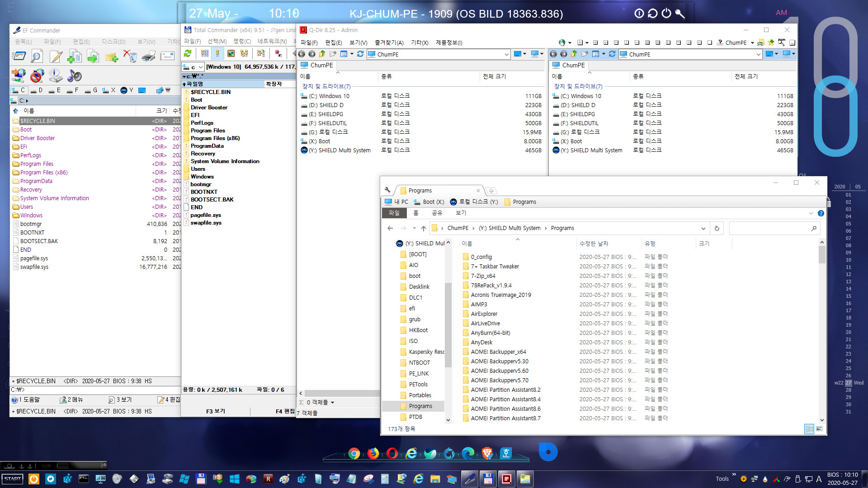Click the refresh icon in Q-Dir left pane

point(360,54)
